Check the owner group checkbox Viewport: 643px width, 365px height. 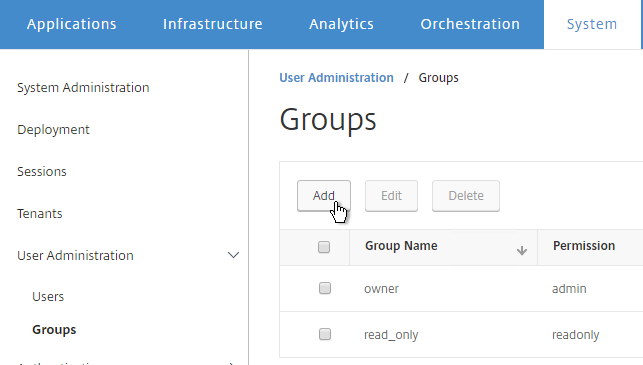pos(325,288)
